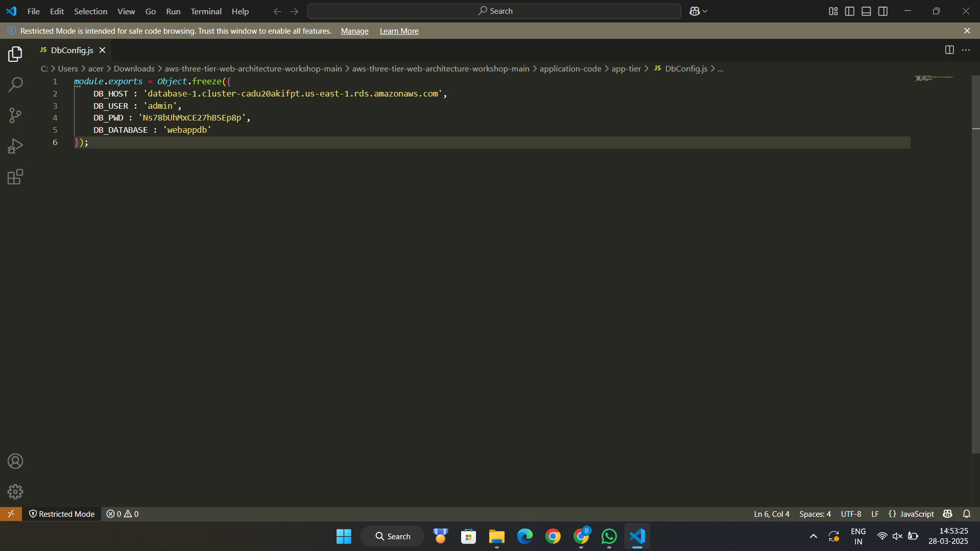The image size is (980, 551).
Task: Toggle Secondary Side Bar visibility
Action: pos(882,11)
